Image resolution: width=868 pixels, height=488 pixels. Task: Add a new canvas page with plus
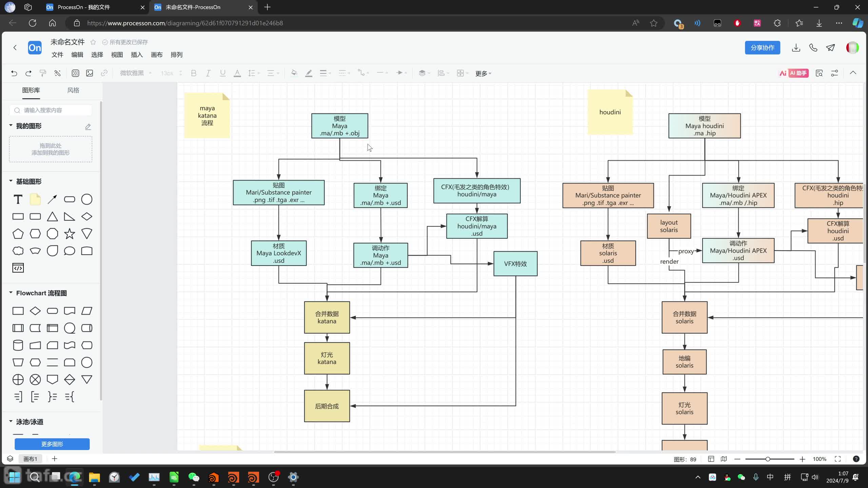click(x=55, y=459)
